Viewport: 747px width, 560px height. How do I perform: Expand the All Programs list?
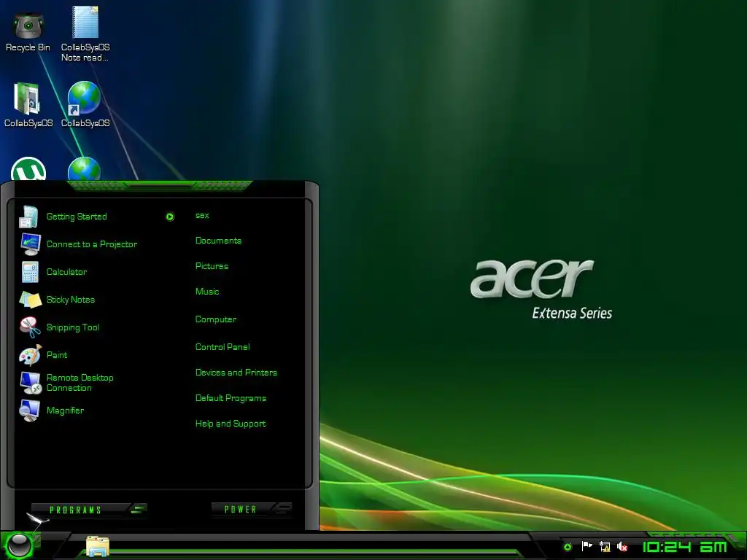click(89, 510)
